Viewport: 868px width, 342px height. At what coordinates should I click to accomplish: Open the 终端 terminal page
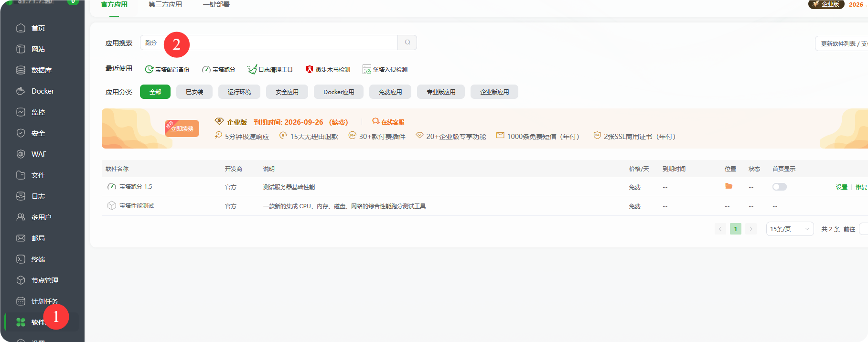(x=38, y=259)
